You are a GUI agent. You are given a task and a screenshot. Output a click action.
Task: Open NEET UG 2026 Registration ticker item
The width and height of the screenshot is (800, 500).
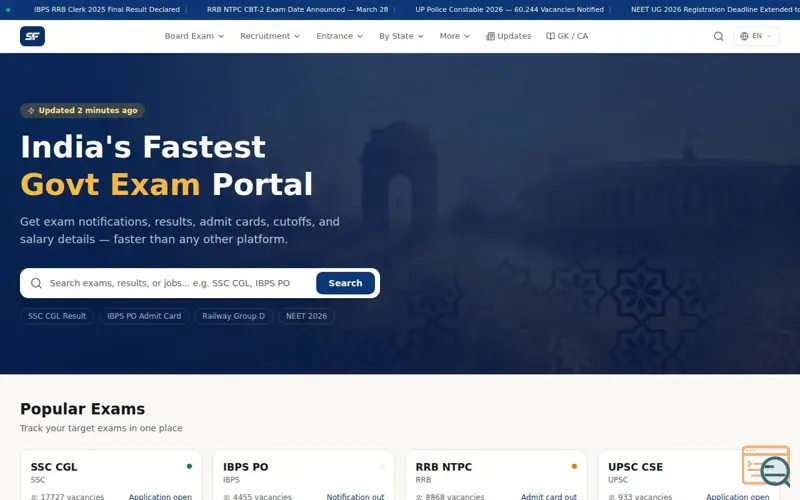pyautogui.click(x=715, y=10)
